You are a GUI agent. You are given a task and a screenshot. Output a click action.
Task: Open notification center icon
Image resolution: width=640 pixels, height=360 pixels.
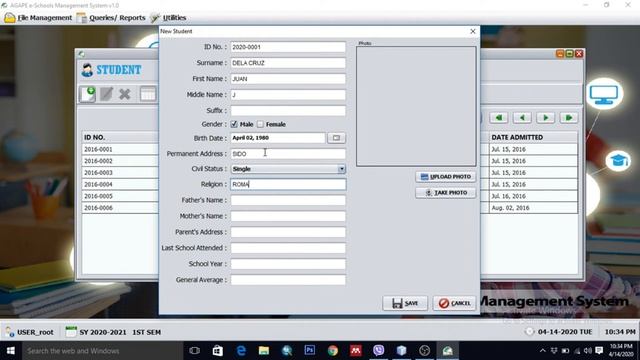click(599, 351)
